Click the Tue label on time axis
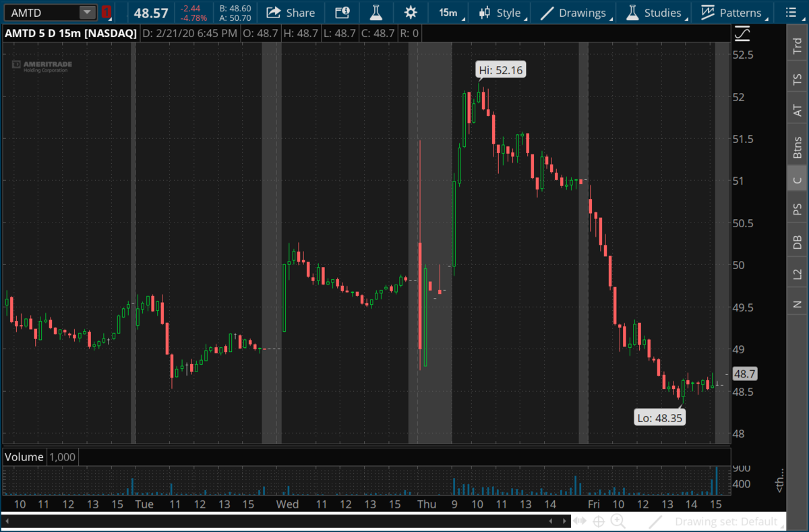The width and height of the screenshot is (809, 532). [x=144, y=504]
